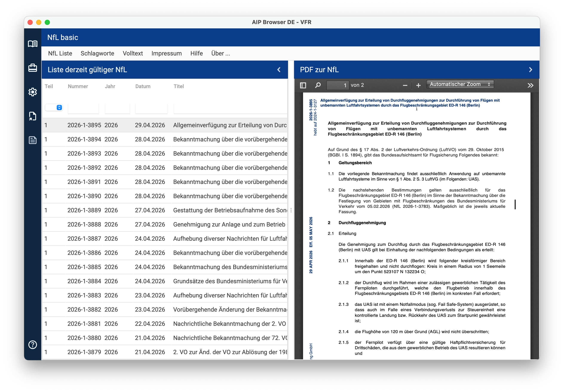Screen dimensions: 564x392
Task: Click the document refresh sidebar icon
Action: click(33, 116)
